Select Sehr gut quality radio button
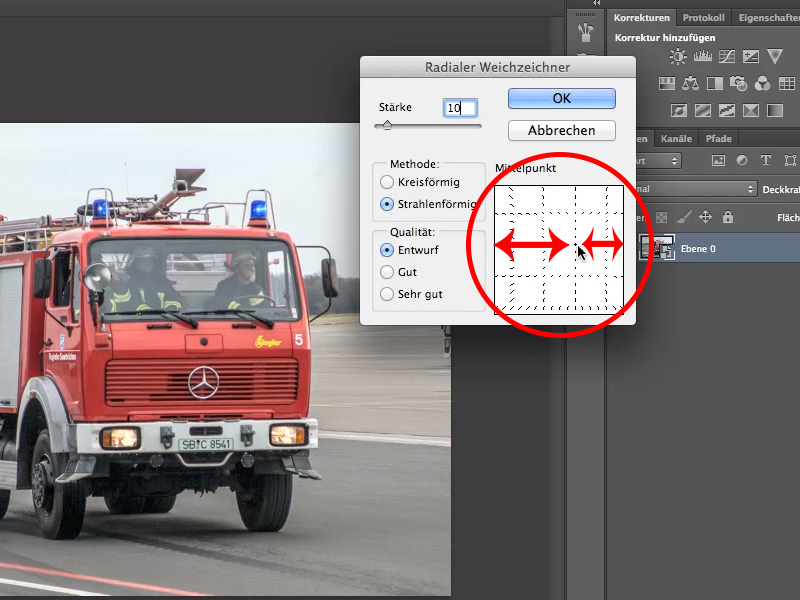This screenshot has height=600, width=800. 387,294
